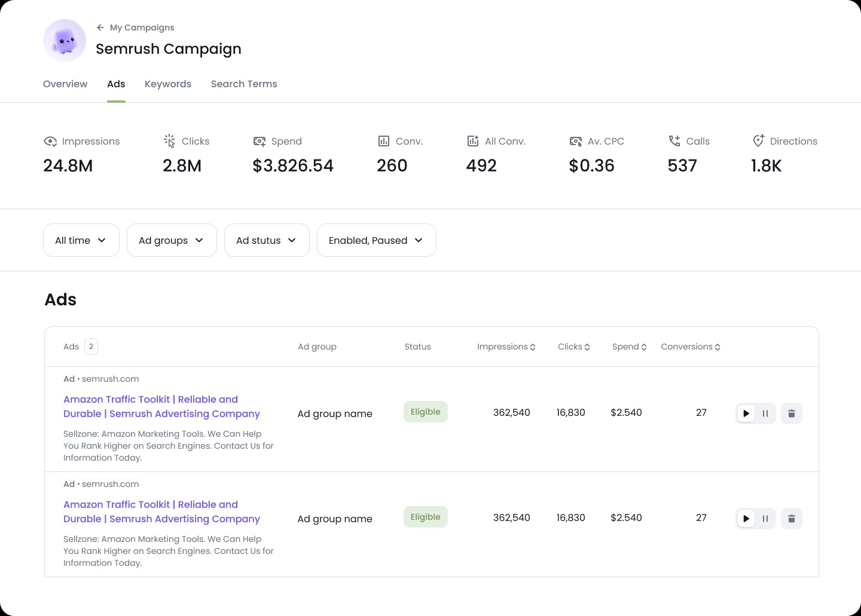Click first row Ad group name cell
The width and height of the screenshot is (861, 616).
[x=335, y=413]
